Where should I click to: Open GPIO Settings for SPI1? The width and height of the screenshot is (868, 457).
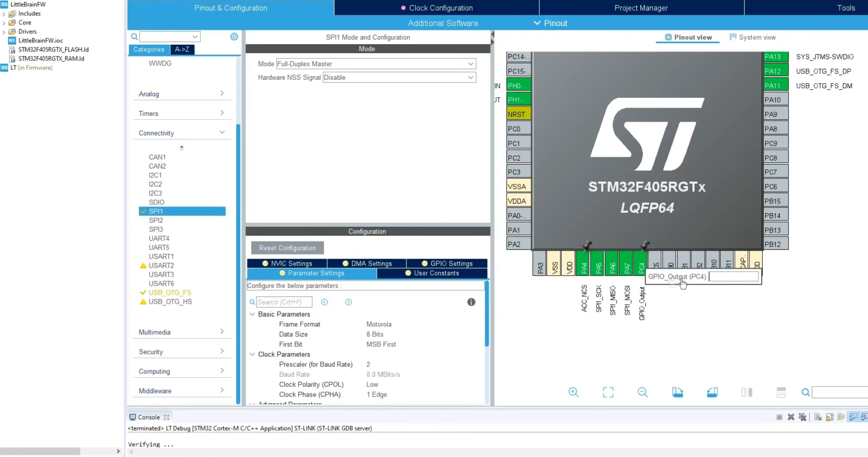point(447,263)
